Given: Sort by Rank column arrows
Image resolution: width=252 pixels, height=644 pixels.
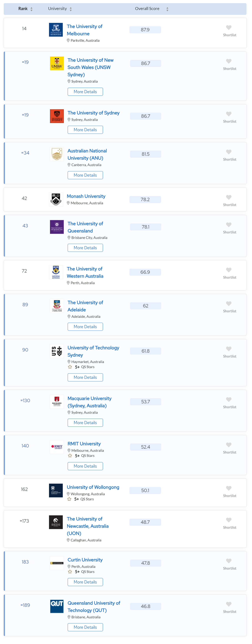Looking at the screenshot, I should pyautogui.click(x=31, y=9).
